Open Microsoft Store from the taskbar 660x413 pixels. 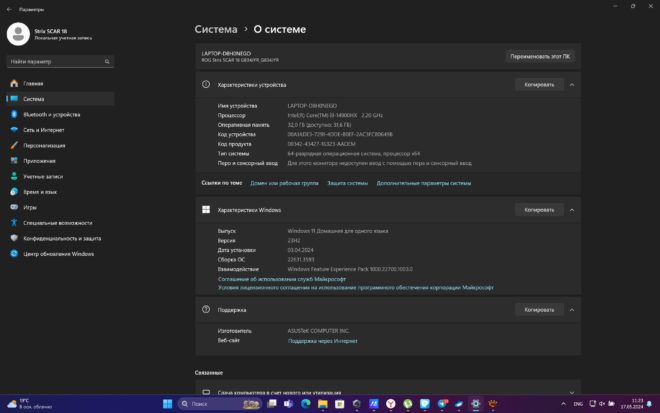339,404
